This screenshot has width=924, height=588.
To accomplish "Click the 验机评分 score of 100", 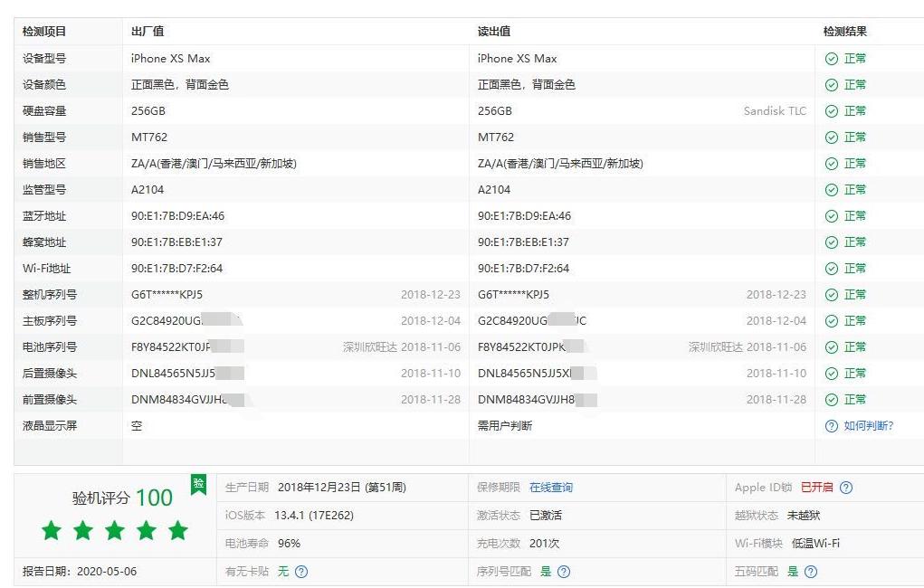I will [156, 497].
